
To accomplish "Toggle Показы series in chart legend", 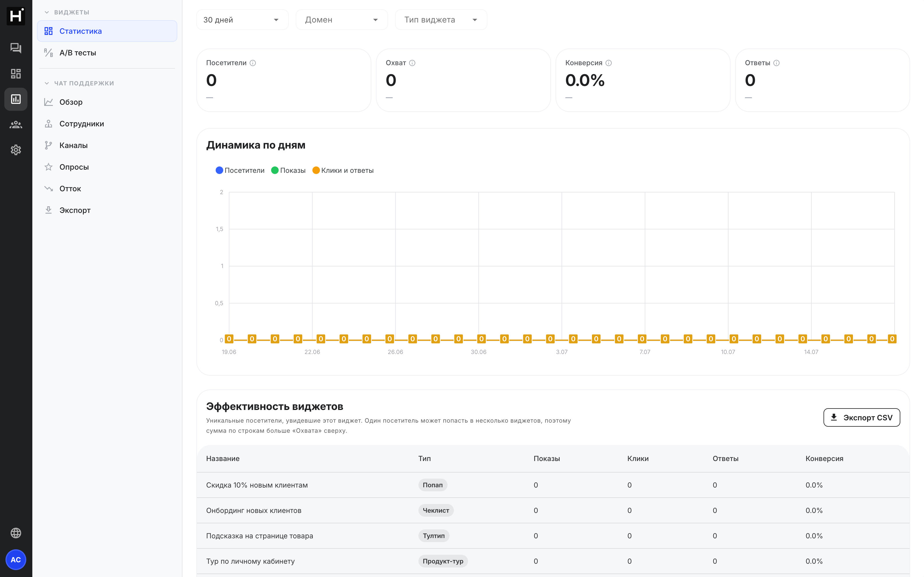I will [x=288, y=170].
